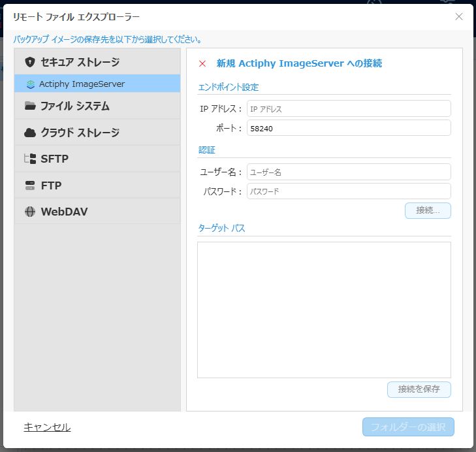Click inside the ターゲット パス list box
Screen dimensions: 476x452
click(324, 310)
